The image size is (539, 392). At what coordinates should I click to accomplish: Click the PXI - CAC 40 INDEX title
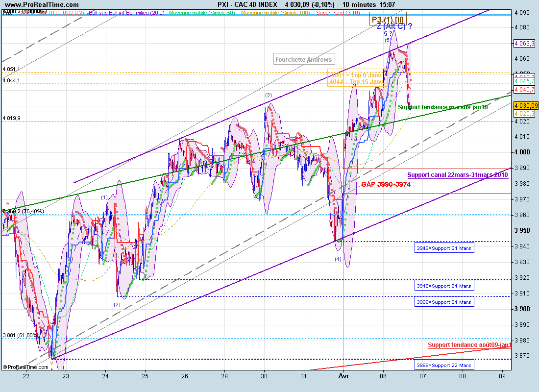[247, 4]
